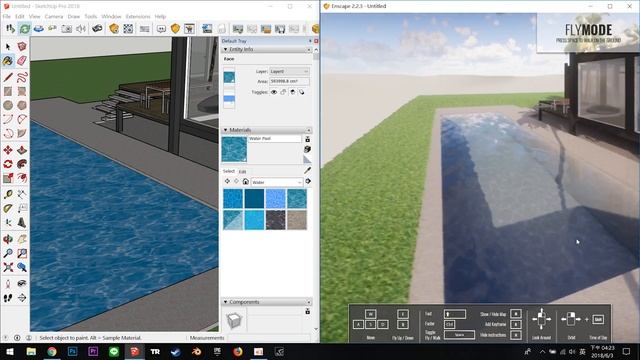
Task: Choose the Section Plane tool
Action: click(x=22, y=298)
